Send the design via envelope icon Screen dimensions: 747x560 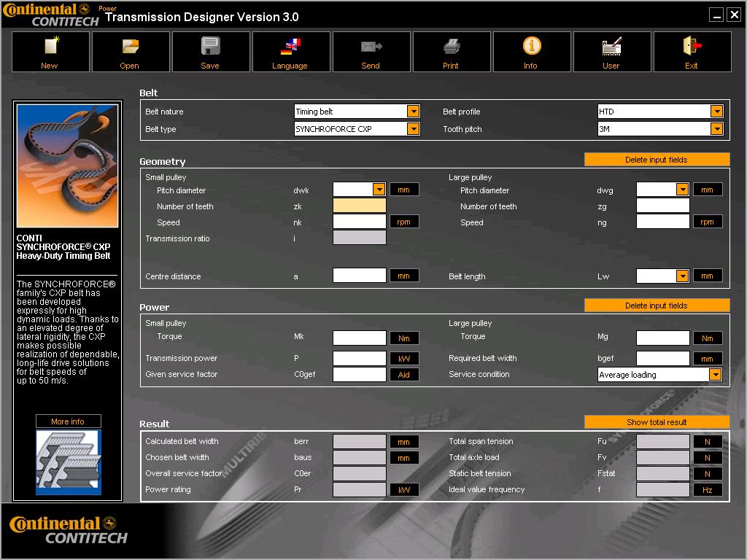tap(371, 52)
